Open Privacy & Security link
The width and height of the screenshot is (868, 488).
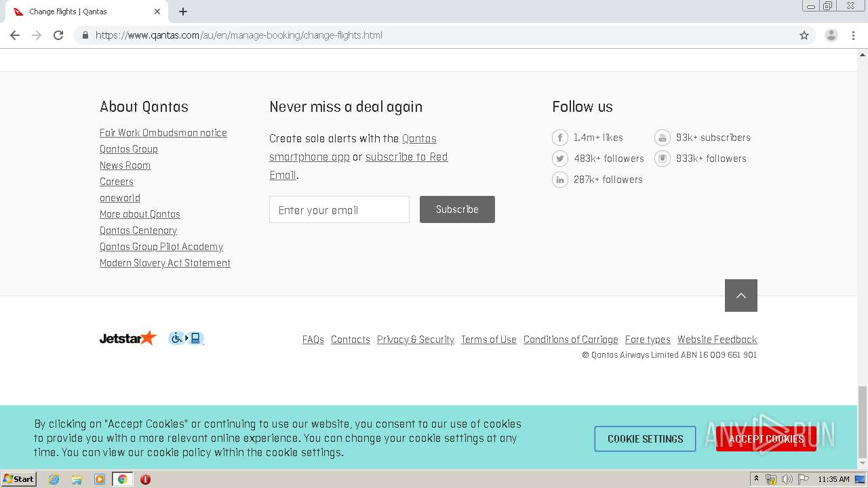(x=416, y=340)
